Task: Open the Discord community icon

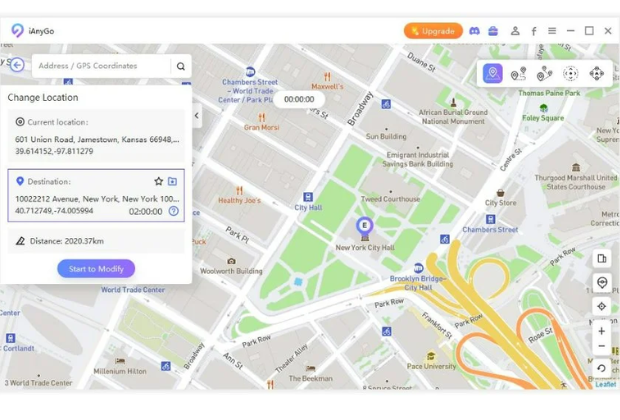Action: (474, 31)
